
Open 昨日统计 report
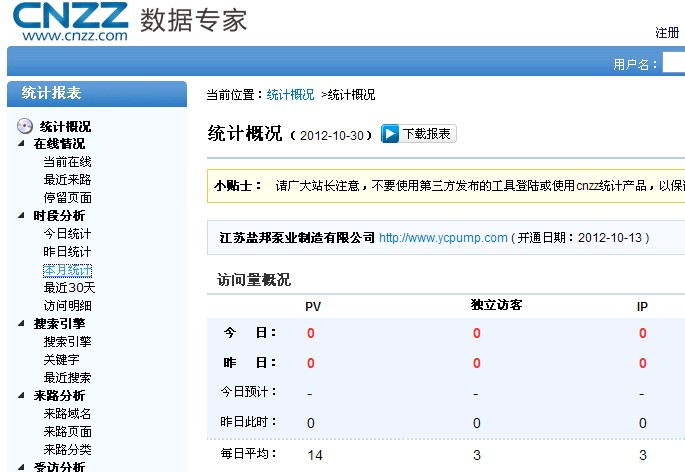(x=67, y=252)
